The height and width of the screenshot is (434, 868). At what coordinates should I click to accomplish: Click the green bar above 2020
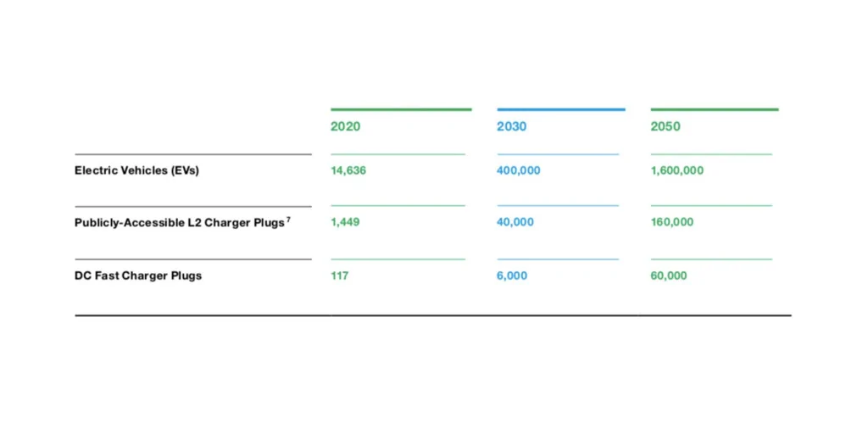tap(401, 109)
